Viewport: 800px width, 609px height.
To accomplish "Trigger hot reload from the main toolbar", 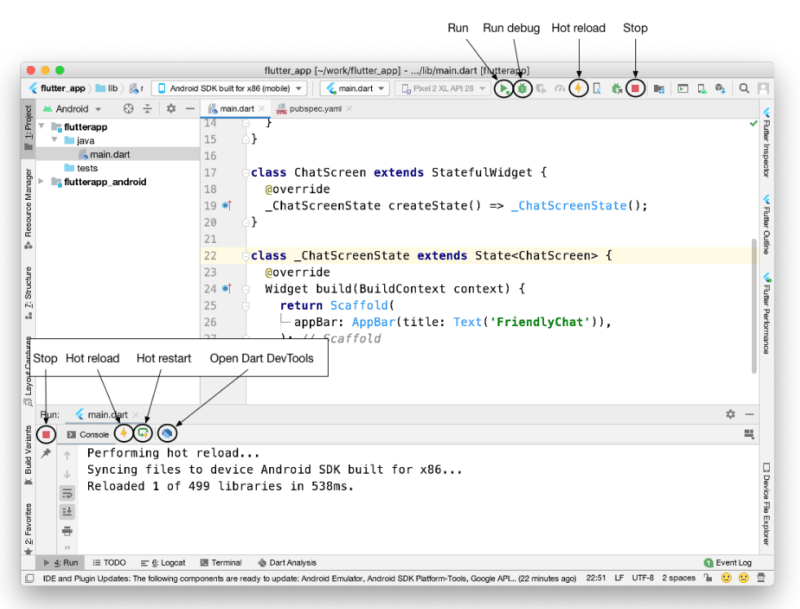I will click(x=578, y=88).
